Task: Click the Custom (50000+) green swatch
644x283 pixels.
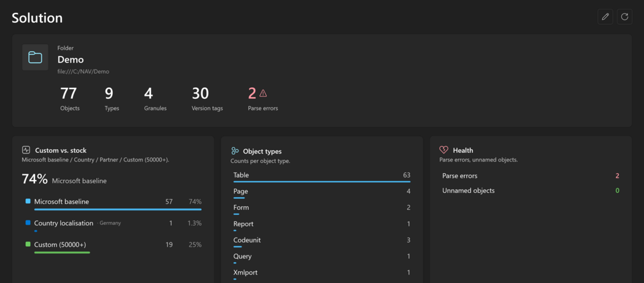Action: click(x=28, y=244)
